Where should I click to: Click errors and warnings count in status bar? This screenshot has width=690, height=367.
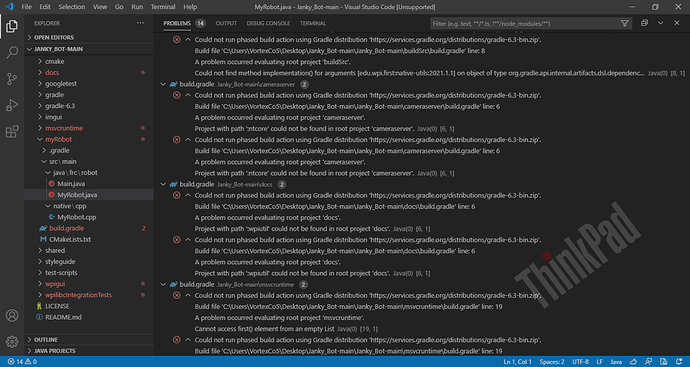(x=22, y=362)
